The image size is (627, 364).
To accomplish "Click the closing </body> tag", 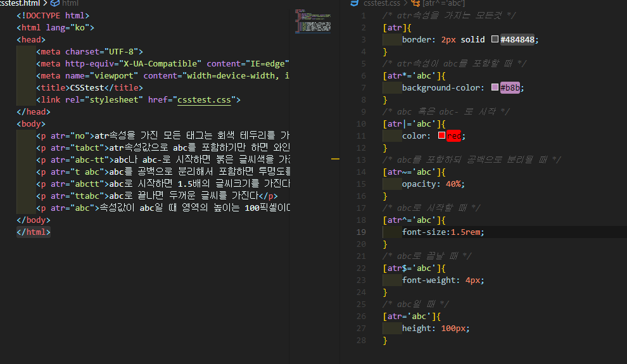I will (x=33, y=220).
